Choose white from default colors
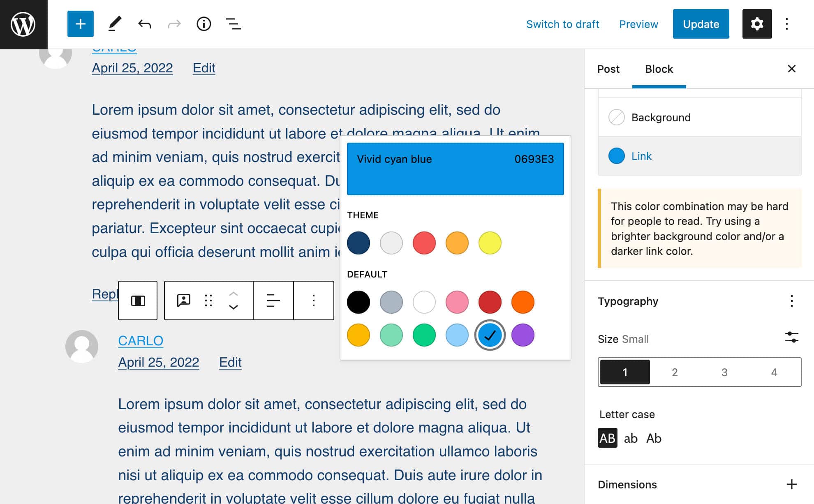Screen dimensions: 814x504 coord(424,302)
